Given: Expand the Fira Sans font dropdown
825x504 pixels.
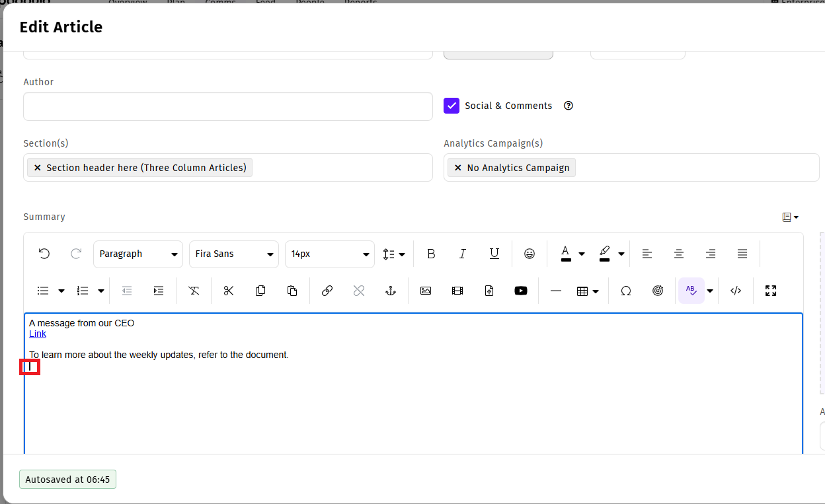Looking at the screenshot, I should coord(234,254).
